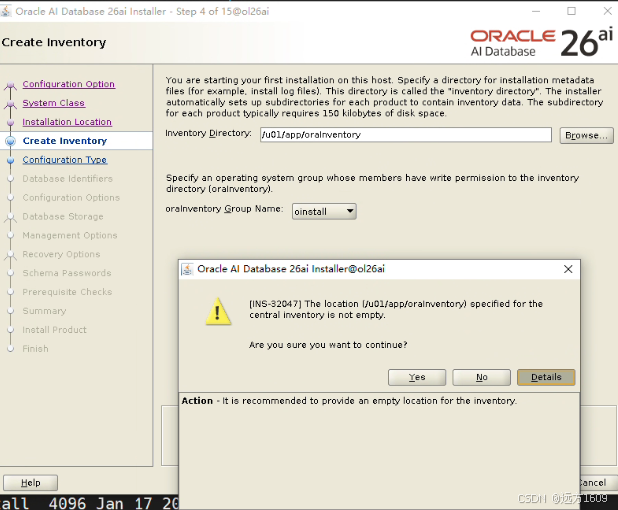The width and height of the screenshot is (618, 510).
Task: Open the oraInventory Group Name dropdown
Action: click(x=324, y=212)
